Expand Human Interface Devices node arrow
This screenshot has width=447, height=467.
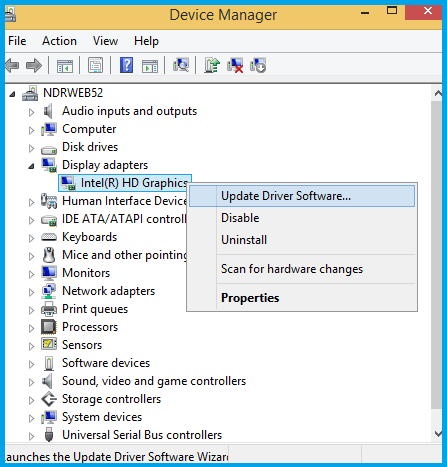[31, 202]
